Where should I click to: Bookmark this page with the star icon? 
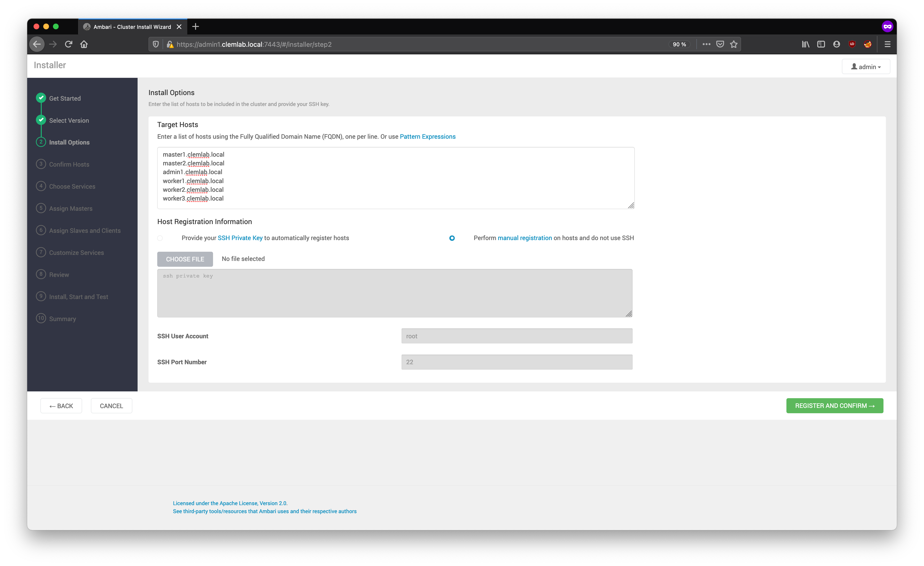pos(734,44)
